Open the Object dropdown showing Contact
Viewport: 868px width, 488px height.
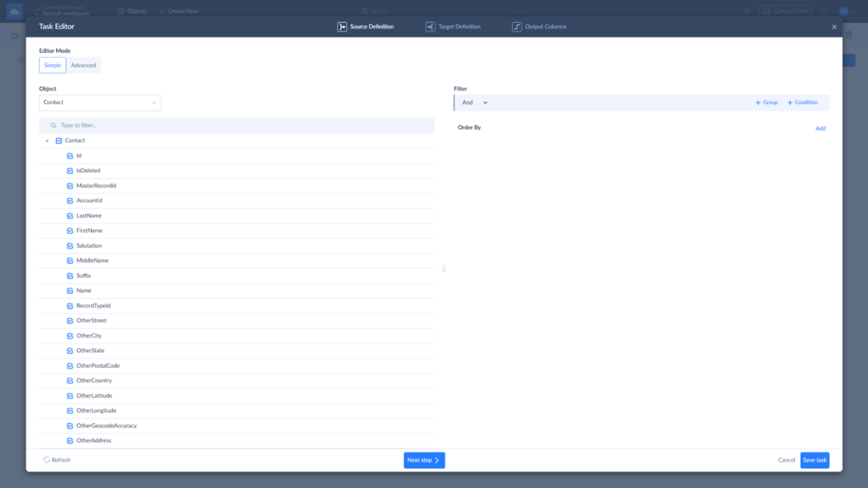point(100,102)
